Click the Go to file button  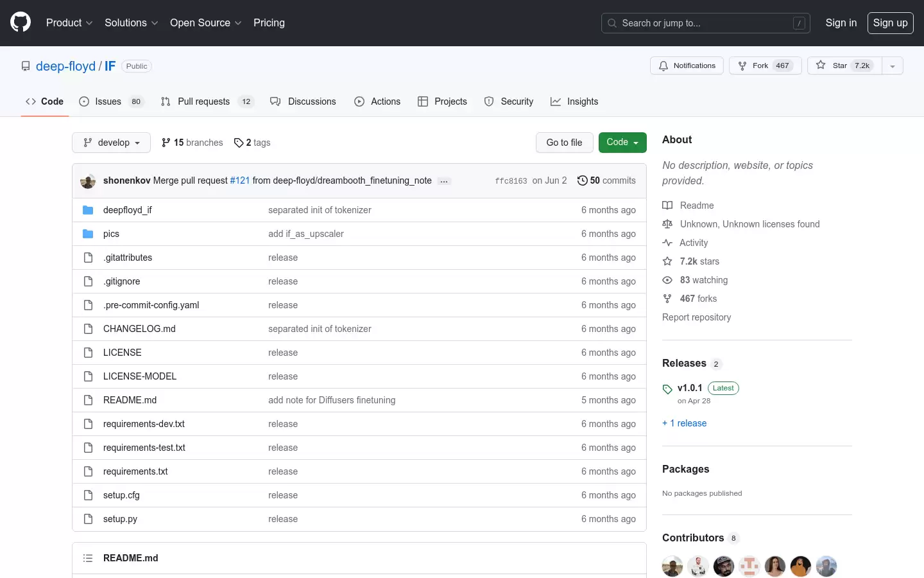pyautogui.click(x=565, y=143)
